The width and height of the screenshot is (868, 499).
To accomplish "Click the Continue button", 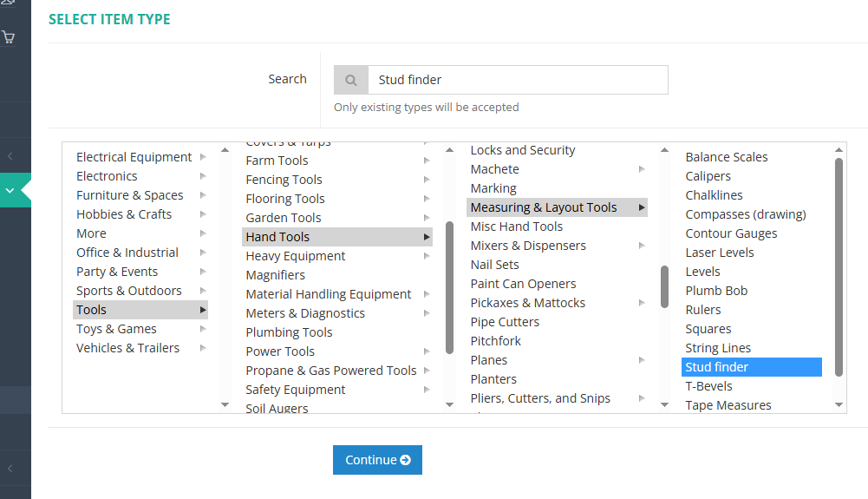I will [377, 460].
